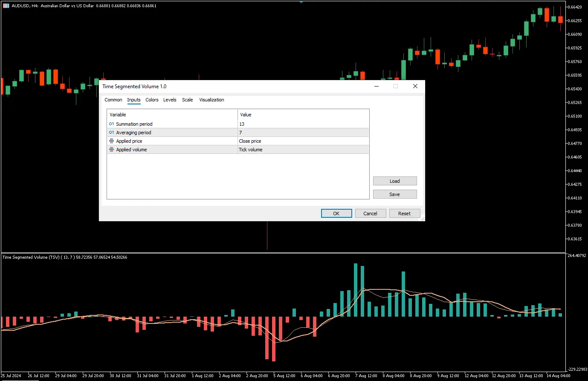Viewport: 588px width, 381px height.
Task: Click the Averaging period integer type icon
Action: (111, 133)
